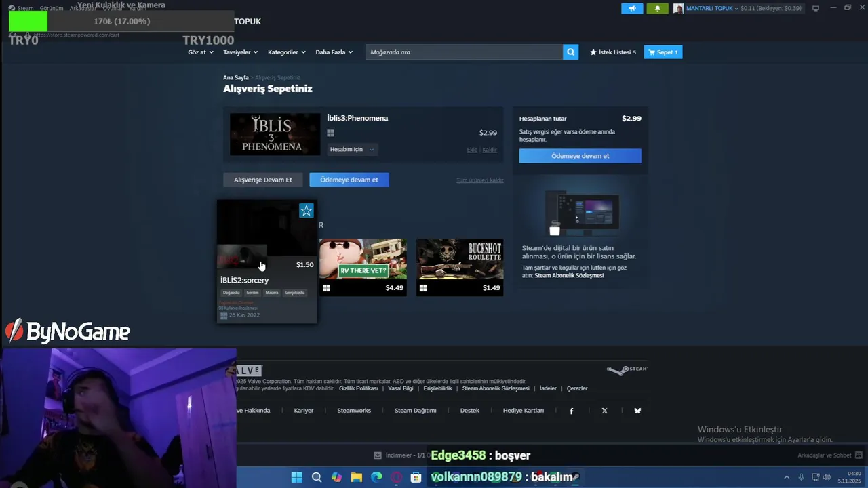This screenshot has height=488, width=868.
Task: Click Windows platform icon under İblis3:Phenomena
Action: click(330, 134)
